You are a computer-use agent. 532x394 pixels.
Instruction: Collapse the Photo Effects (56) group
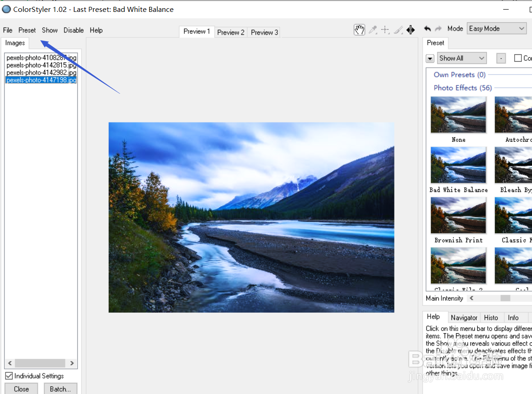(x=463, y=88)
